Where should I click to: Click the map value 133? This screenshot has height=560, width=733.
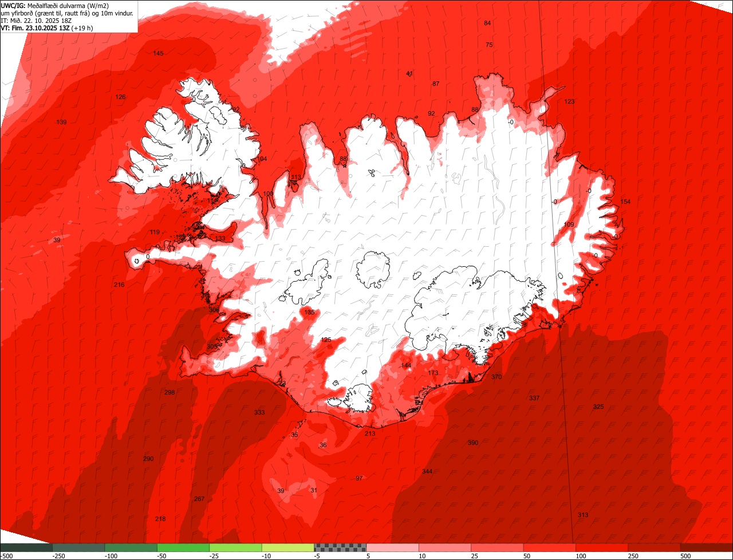click(220, 238)
